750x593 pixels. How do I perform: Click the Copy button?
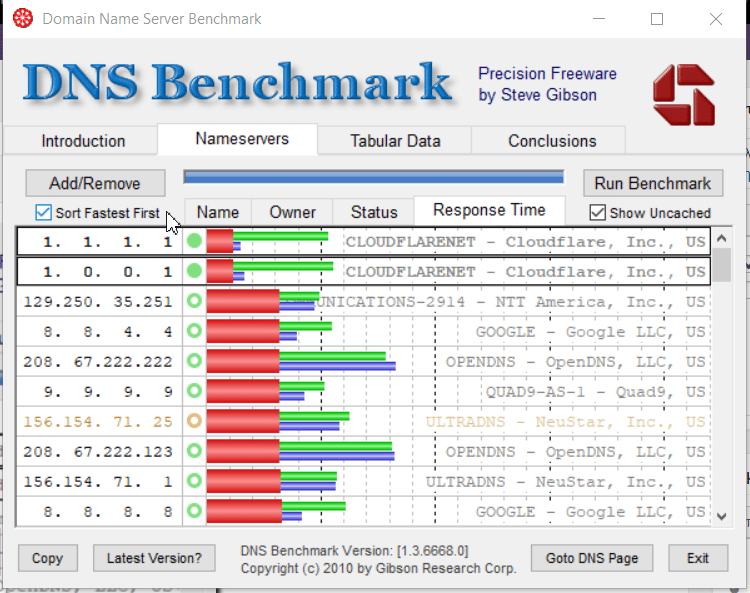click(x=47, y=558)
